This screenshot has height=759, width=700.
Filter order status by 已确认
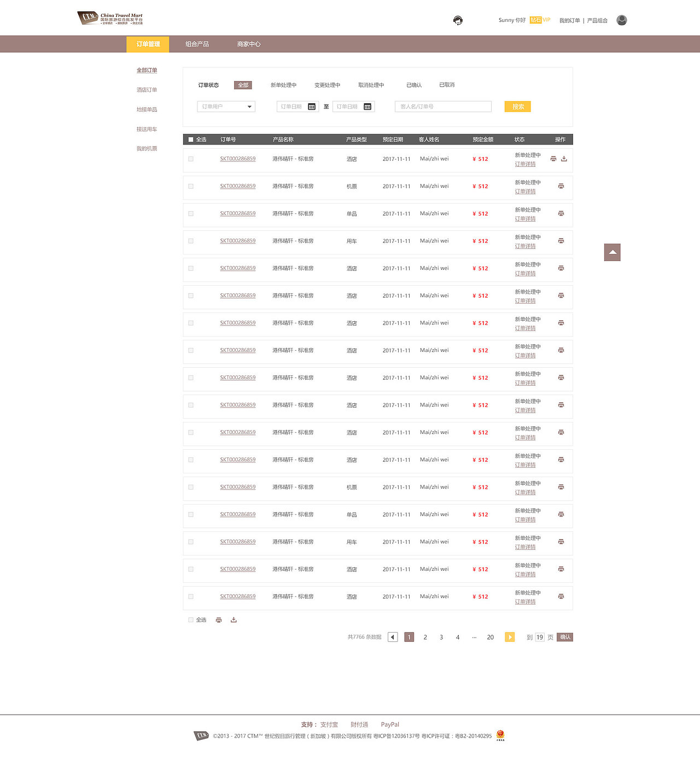click(x=414, y=85)
